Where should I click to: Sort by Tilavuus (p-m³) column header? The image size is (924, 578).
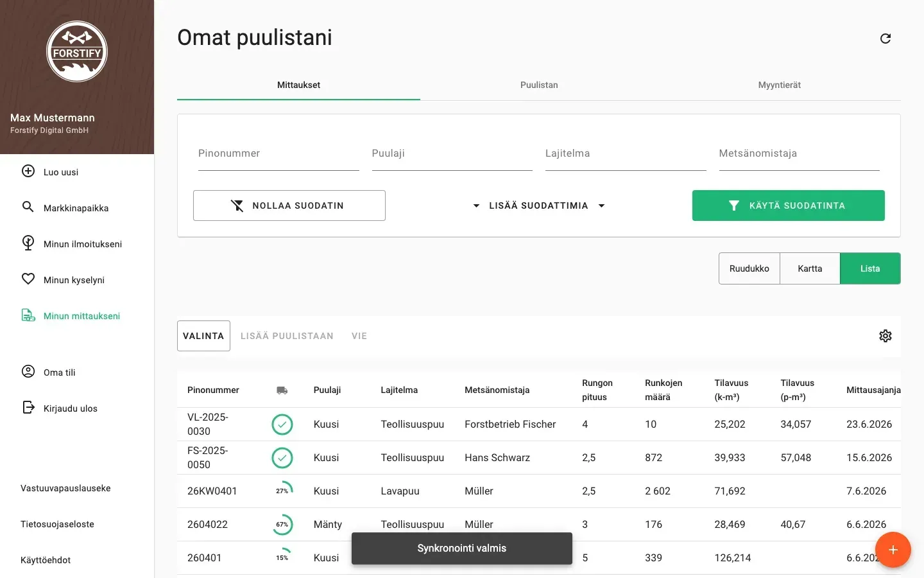(797, 390)
